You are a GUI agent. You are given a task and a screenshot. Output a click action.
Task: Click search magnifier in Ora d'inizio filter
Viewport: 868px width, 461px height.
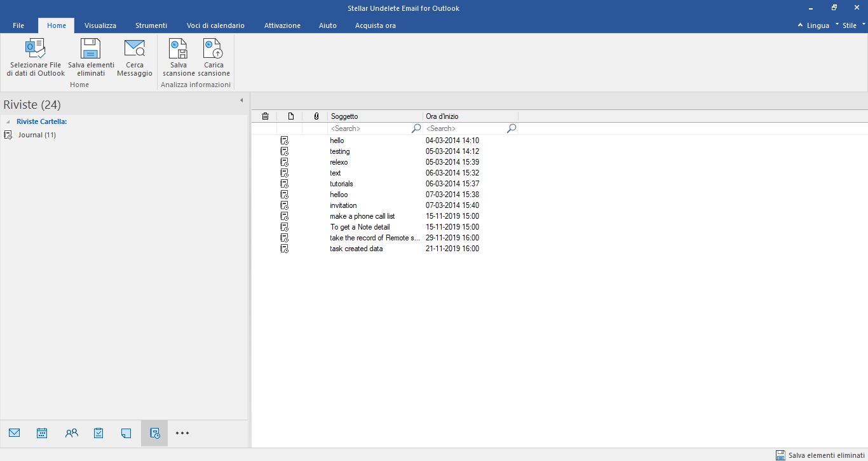pyautogui.click(x=512, y=128)
